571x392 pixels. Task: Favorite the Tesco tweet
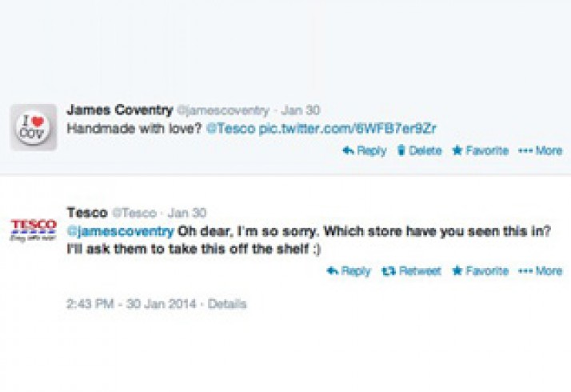(480, 271)
